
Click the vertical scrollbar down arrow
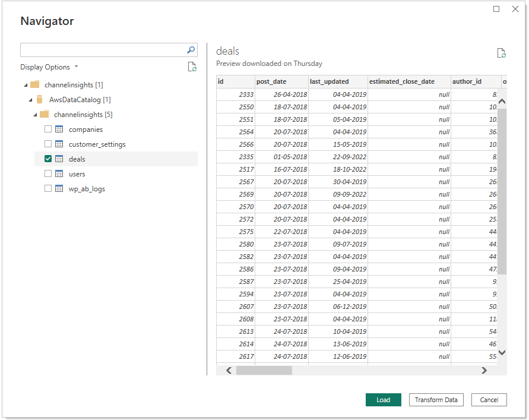(502, 352)
